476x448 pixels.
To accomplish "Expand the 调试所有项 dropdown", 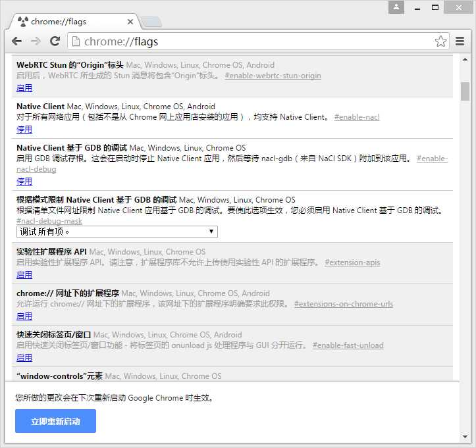I will 117,232.
